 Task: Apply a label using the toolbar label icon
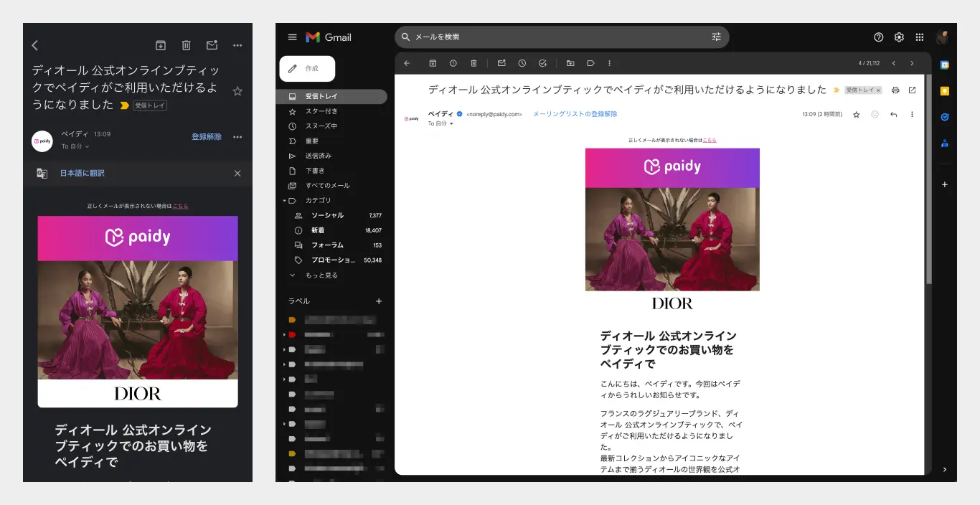pos(590,63)
